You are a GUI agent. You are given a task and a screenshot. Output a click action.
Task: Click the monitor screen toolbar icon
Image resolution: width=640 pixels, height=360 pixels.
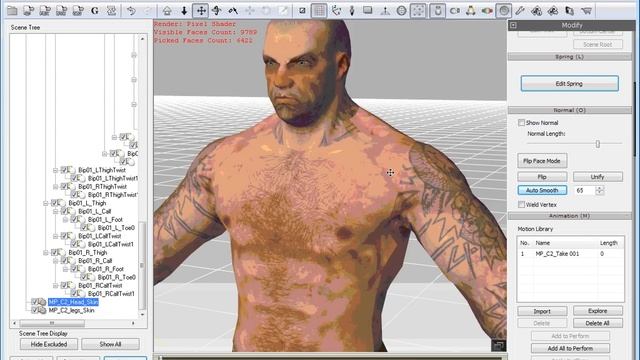coord(368,11)
